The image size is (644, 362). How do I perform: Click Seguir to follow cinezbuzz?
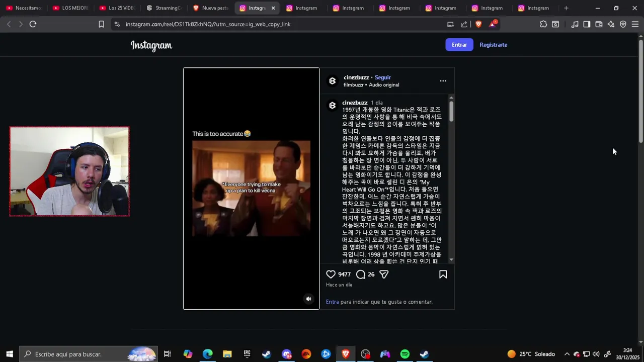[382, 77]
